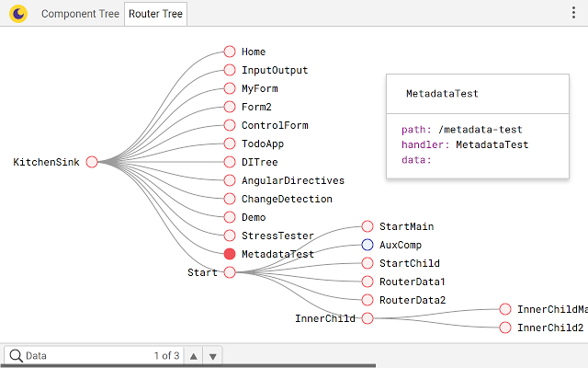Click the TodoApp route node

coord(230,144)
